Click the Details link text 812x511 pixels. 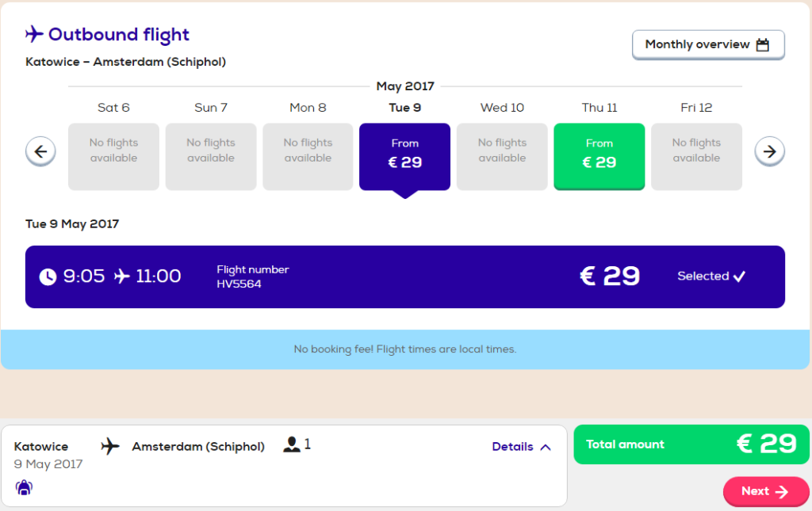[512, 446]
